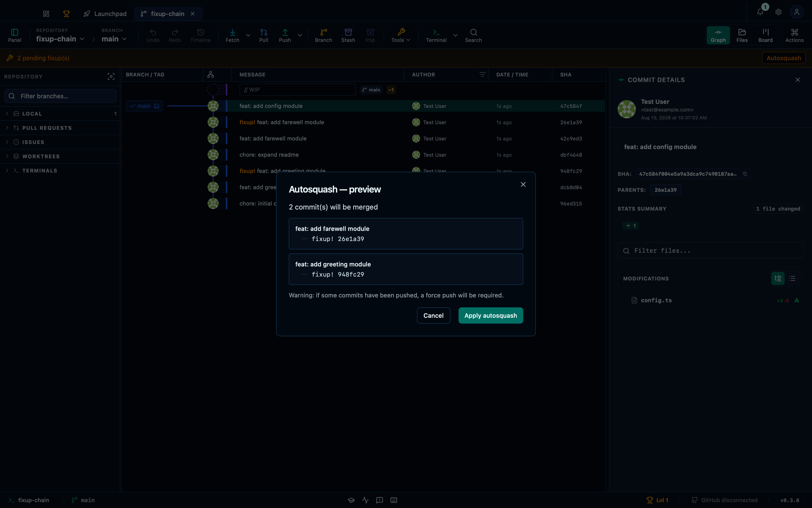Toggle the side Panel

pyautogui.click(x=15, y=35)
